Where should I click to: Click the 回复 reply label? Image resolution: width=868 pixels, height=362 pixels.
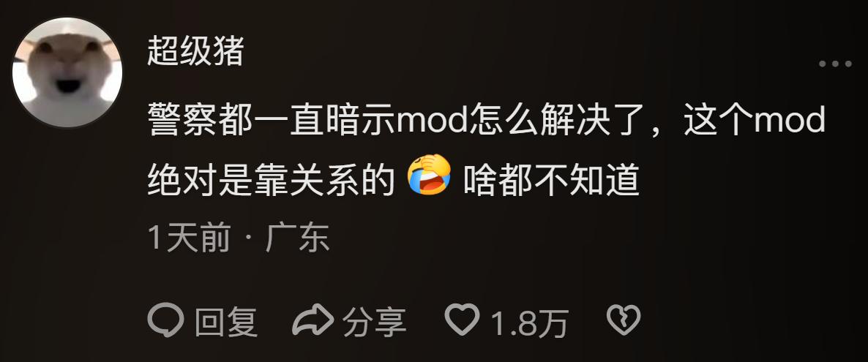(x=226, y=323)
